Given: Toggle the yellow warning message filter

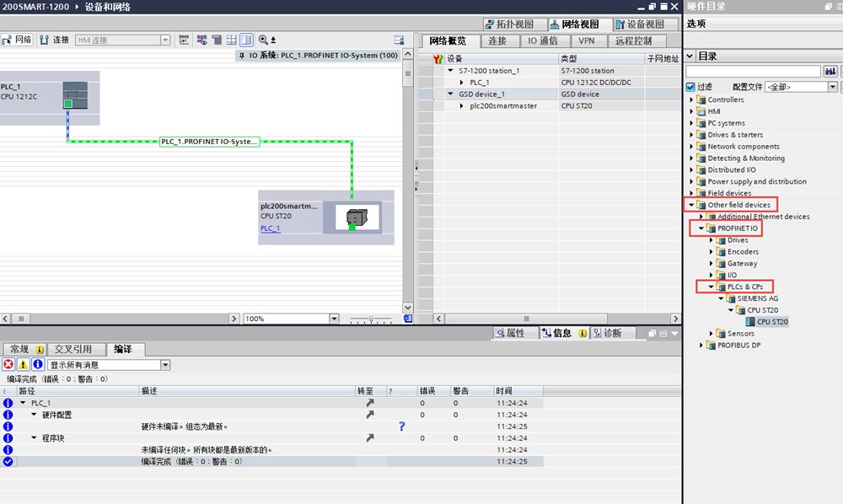Looking at the screenshot, I should [23, 365].
